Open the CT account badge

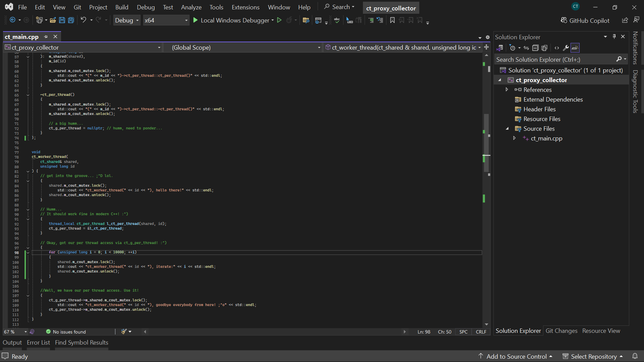pyautogui.click(x=576, y=6)
